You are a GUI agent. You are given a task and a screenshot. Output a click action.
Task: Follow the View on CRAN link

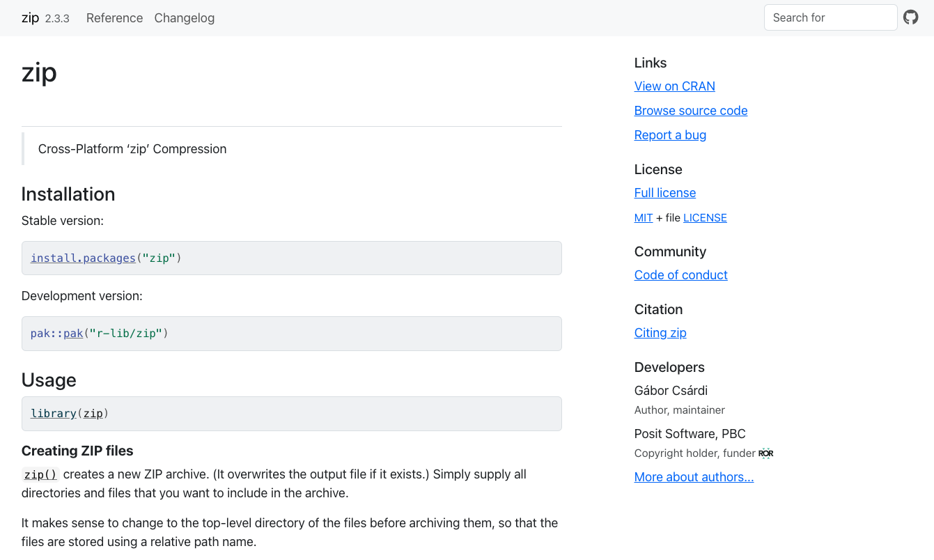[x=674, y=86]
